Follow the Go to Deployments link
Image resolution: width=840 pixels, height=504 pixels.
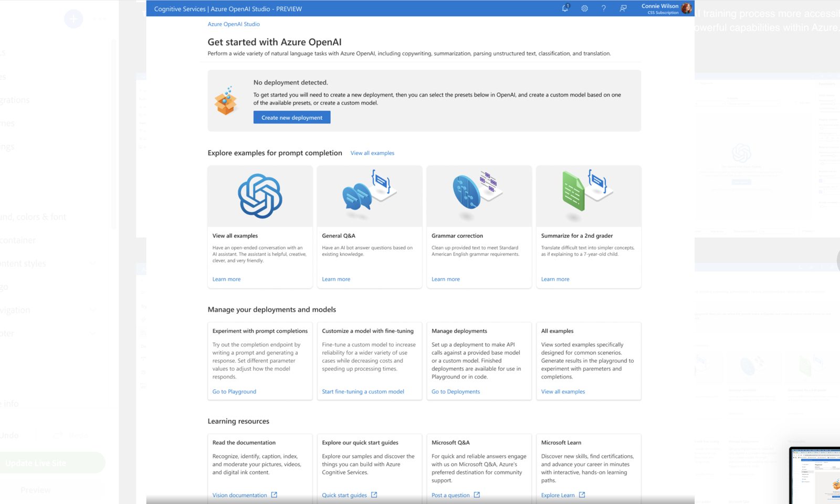[456, 392]
